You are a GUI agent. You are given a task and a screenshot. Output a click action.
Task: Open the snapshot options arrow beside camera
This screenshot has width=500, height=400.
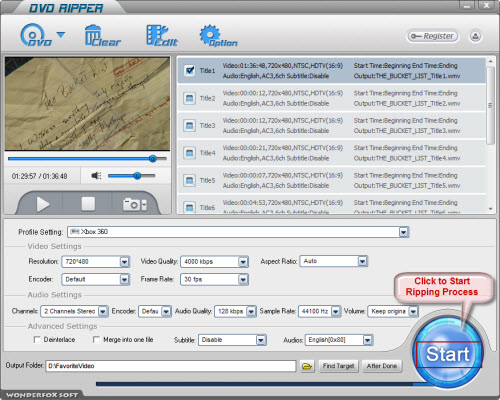coord(144,205)
